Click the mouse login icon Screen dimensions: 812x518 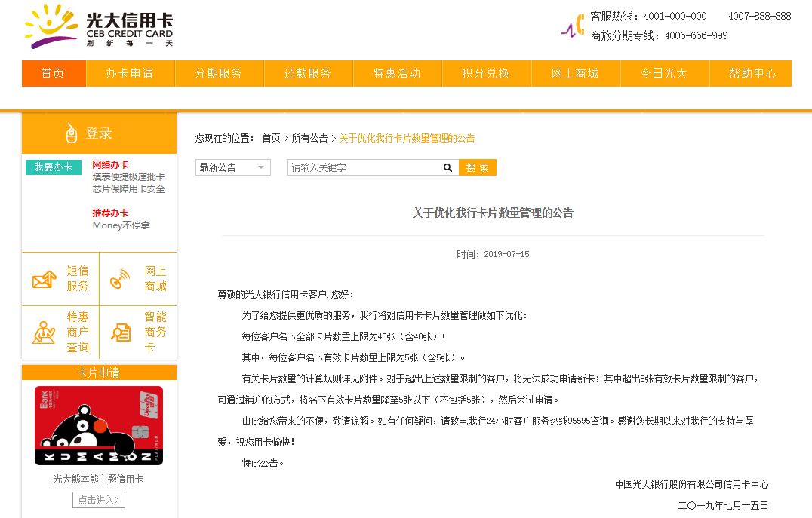click(x=70, y=133)
